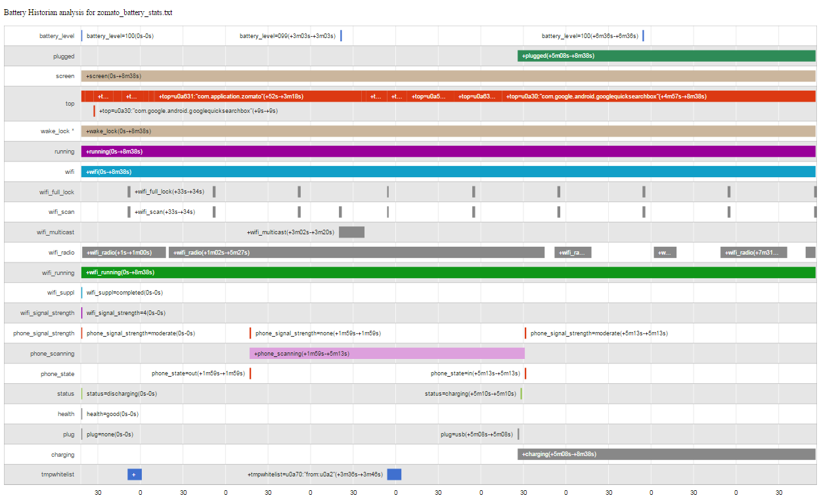
Task: Click the battery_level=100(0s-0s) label
Action: click(x=120, y=36)
